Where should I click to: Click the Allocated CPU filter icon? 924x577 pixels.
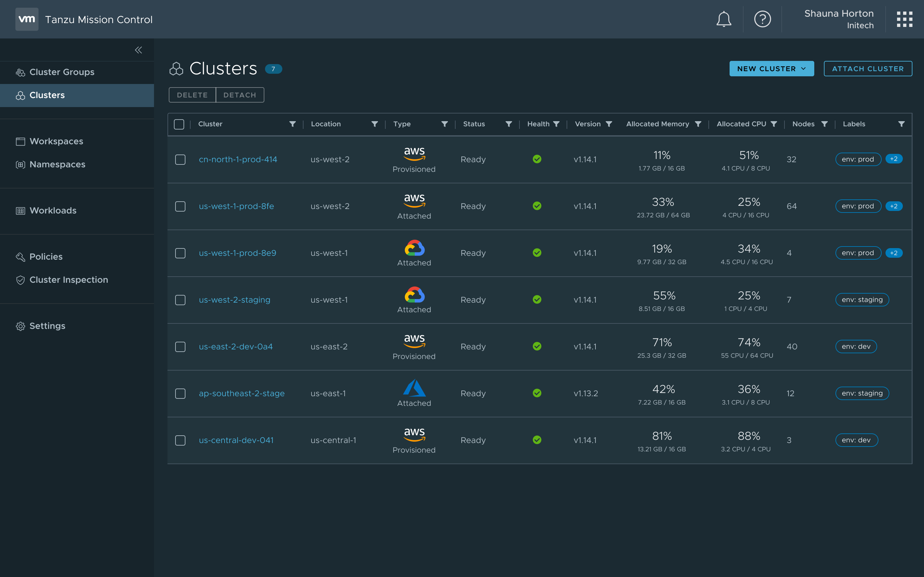click(x=774, y=124)
